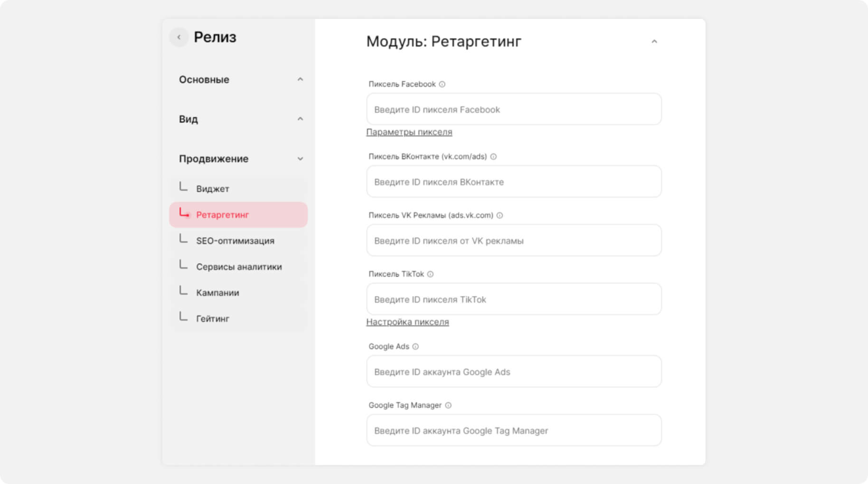Select Ретаргетинг in the sidebar
The image size is (868, 484).
(222, 215)
